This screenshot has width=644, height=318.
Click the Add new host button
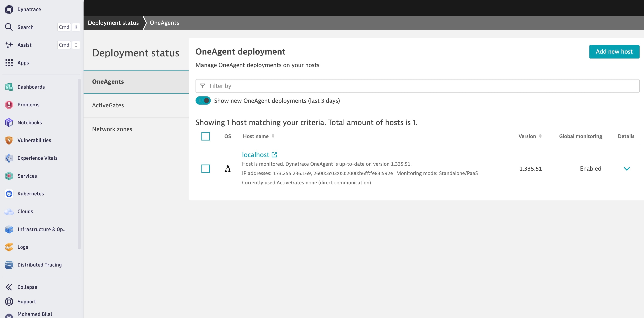click(x=614, y=51)
